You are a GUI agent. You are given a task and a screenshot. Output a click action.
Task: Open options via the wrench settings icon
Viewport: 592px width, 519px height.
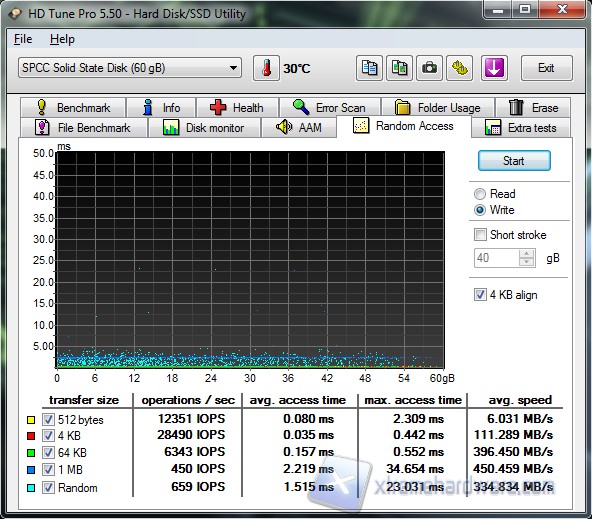point(459,68)
